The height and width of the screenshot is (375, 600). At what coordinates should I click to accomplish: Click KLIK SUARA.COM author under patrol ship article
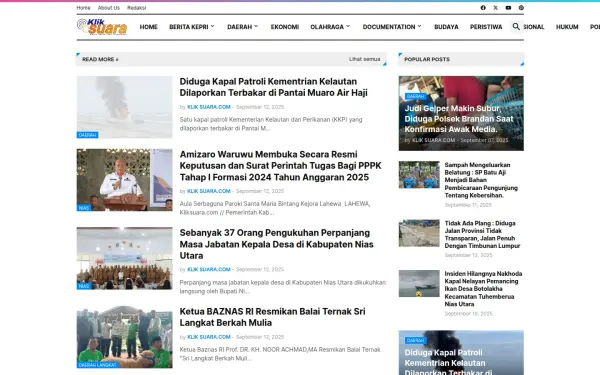[209, 107]
